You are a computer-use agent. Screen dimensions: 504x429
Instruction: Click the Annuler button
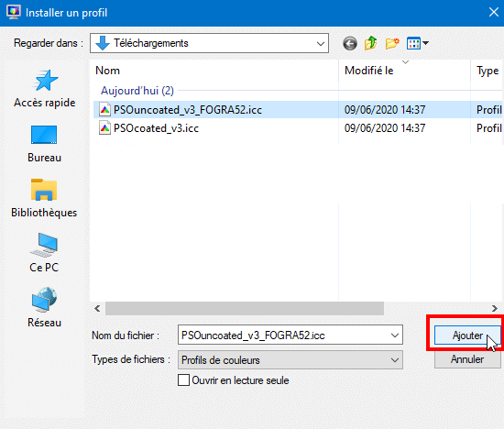pyautogui.click(x=467, y=359)
